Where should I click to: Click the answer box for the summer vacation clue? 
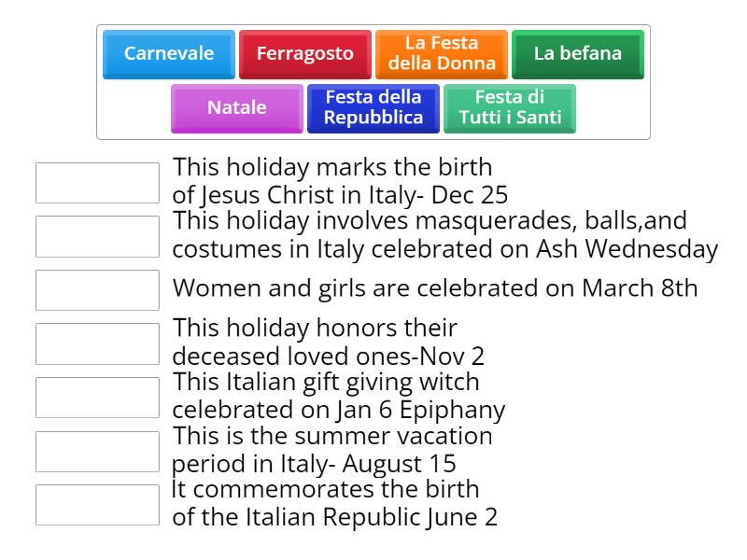click(x=97, y=451)
